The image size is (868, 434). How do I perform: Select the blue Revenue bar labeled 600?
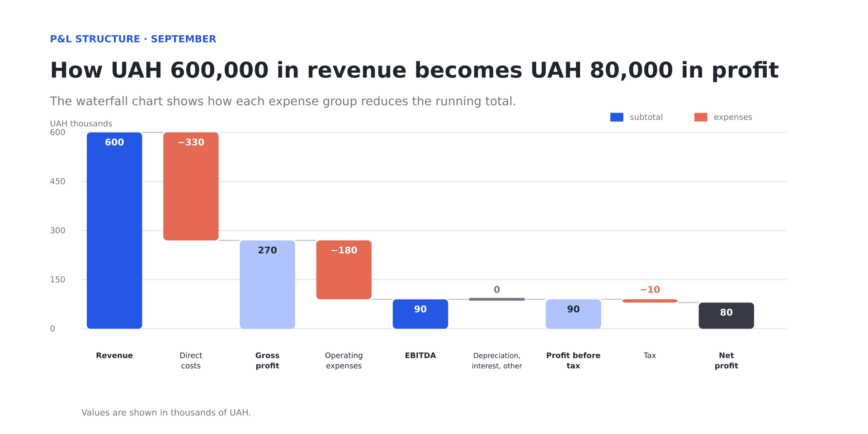pyautogui.click(x=114, y=231)
